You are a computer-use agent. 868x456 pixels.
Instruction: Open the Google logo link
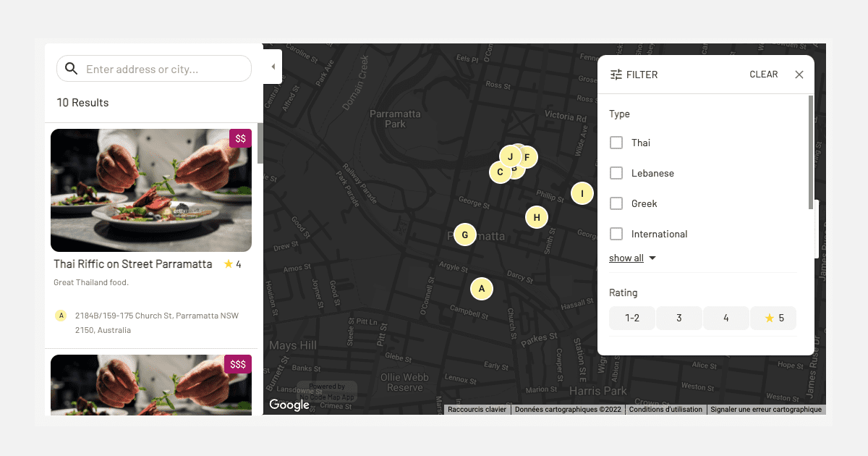coord(289,405)
